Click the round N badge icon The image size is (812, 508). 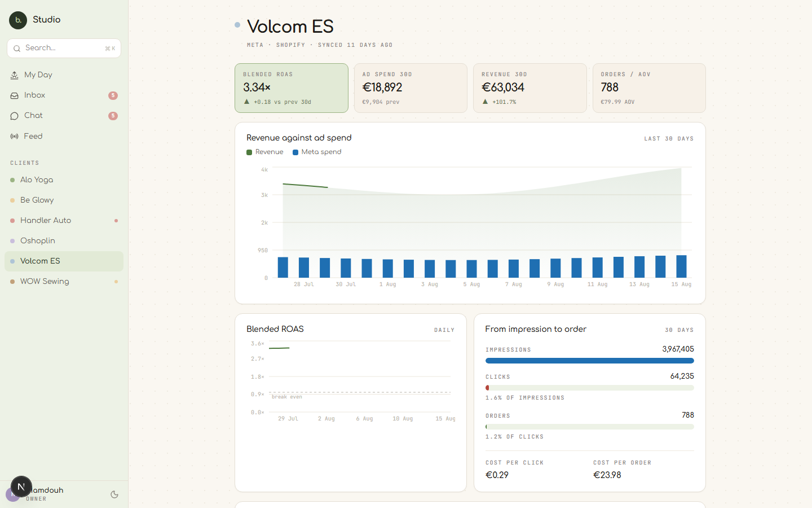(21, 487)
